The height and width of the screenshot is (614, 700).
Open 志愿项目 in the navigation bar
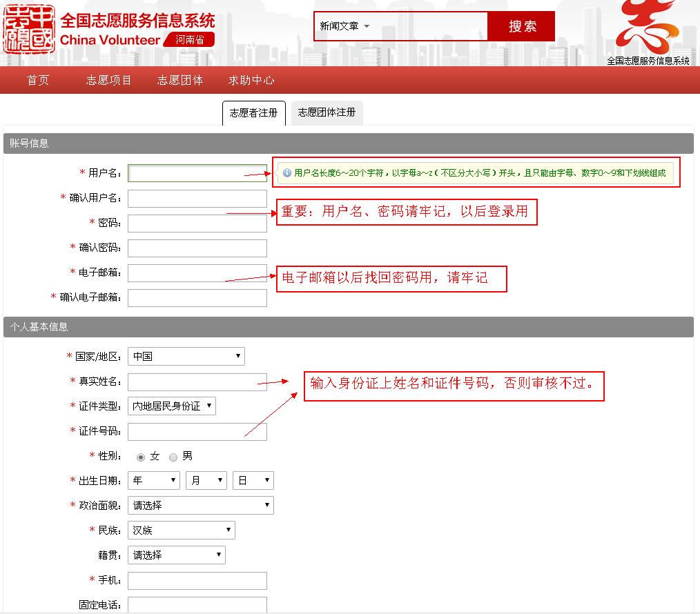pyautogui.click(x=108, y=80)
